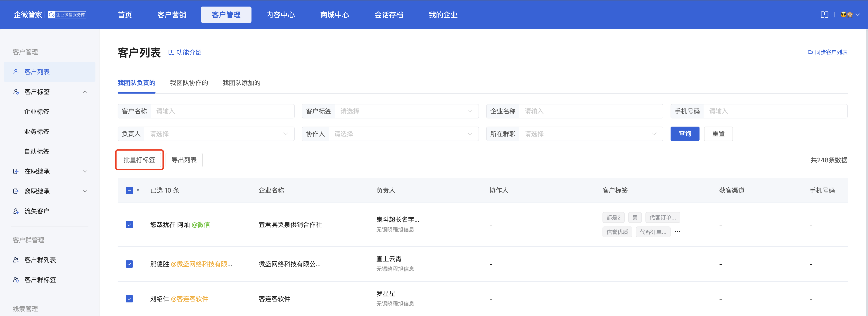
Task: Open the 负责人 filter dropdown
Action: [206, 134]
